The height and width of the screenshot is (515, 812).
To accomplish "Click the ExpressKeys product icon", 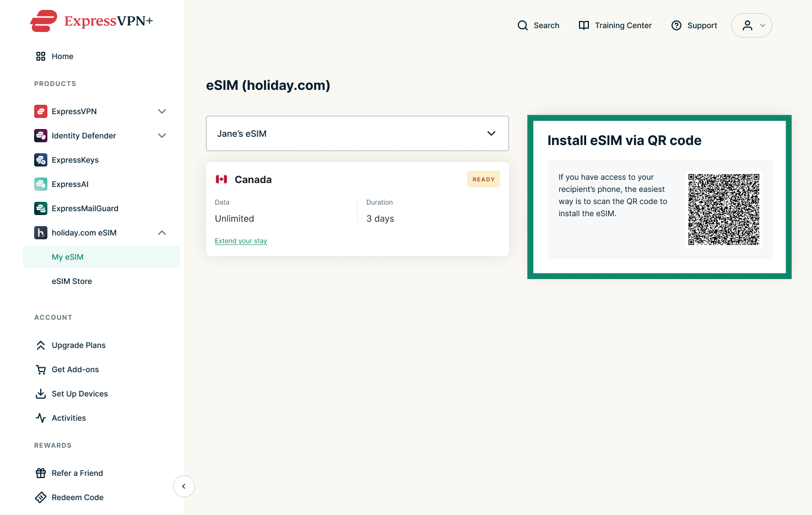I will coord(41,160).
